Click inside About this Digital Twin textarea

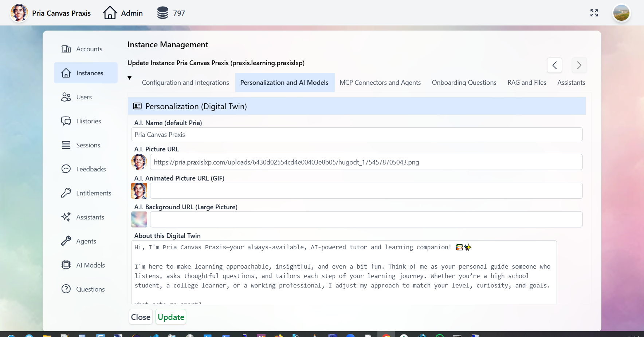click(x=344, y=272)
